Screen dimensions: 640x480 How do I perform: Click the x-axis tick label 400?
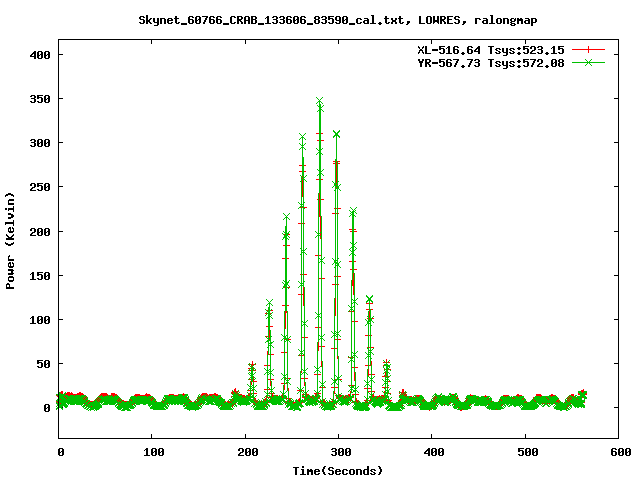click(434, 452)
